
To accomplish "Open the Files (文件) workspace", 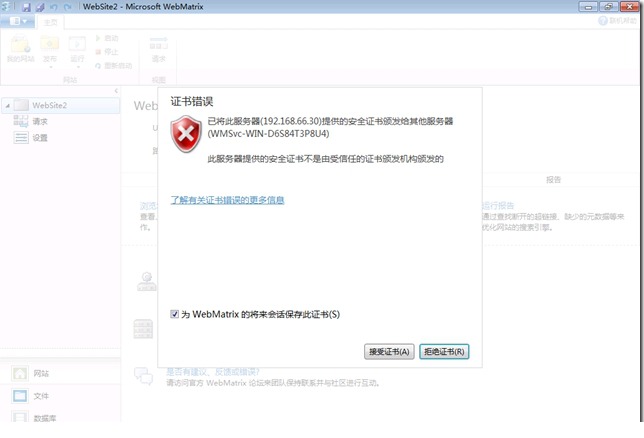I will coord(61,396).
